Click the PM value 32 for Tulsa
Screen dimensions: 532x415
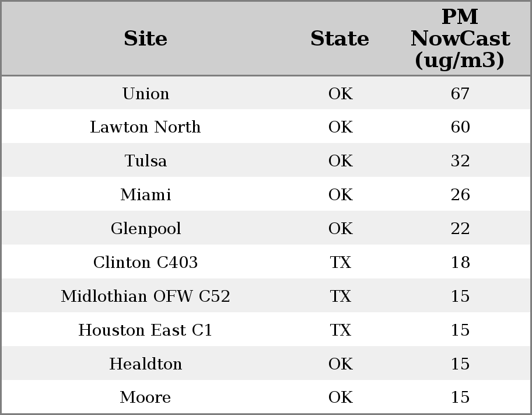[x=460, y=161]
